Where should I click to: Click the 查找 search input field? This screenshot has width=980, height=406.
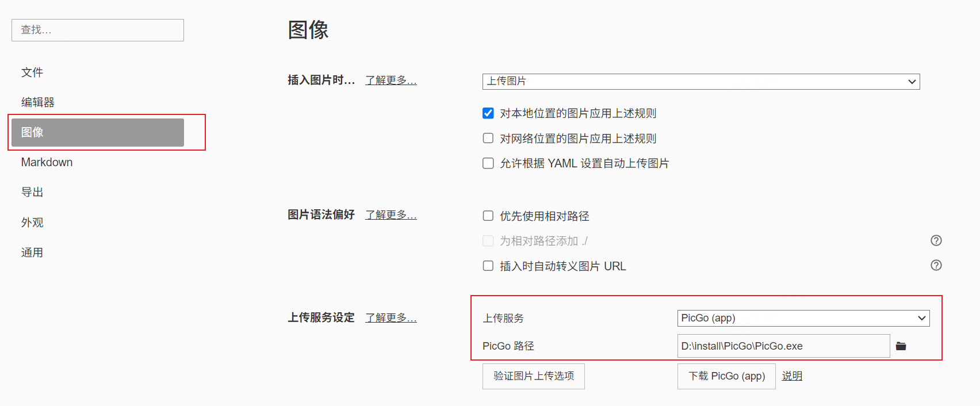point(98,30)
